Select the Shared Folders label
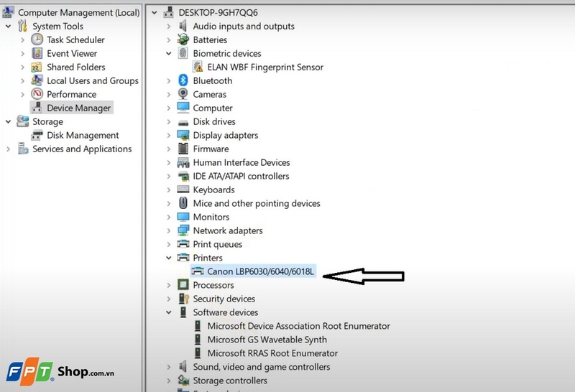575x392 pixels. pyautogui.click(x=76, y=67)
